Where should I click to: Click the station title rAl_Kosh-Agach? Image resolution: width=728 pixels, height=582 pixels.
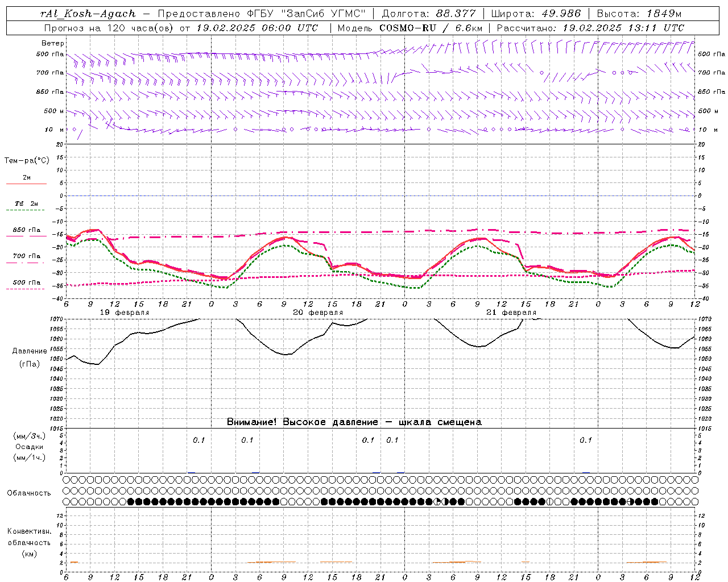click(x=88, y=14)
